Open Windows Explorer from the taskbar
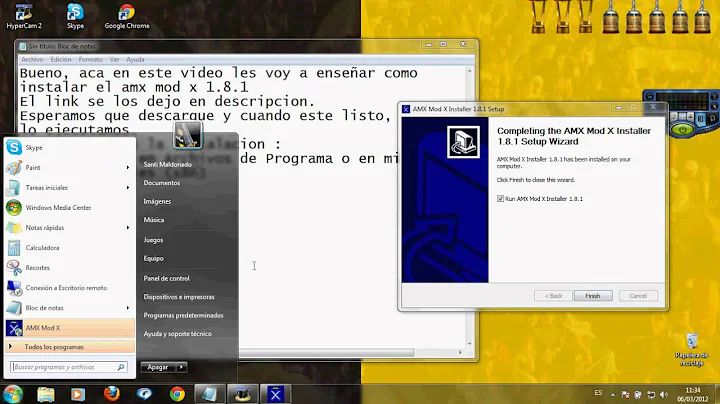Screen dimensions: 720x404 click(x=45, y=394)
